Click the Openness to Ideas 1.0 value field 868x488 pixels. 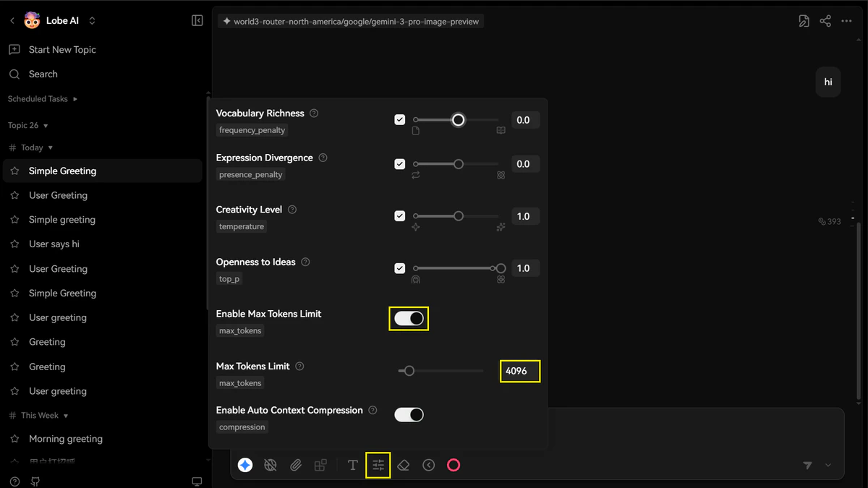click(525, 268)
